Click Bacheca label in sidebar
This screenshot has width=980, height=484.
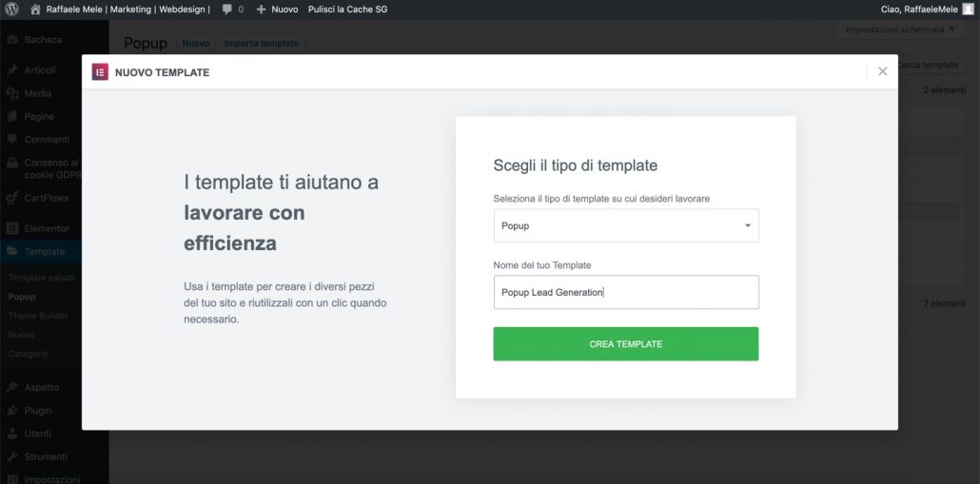click(x=43, y=39)
